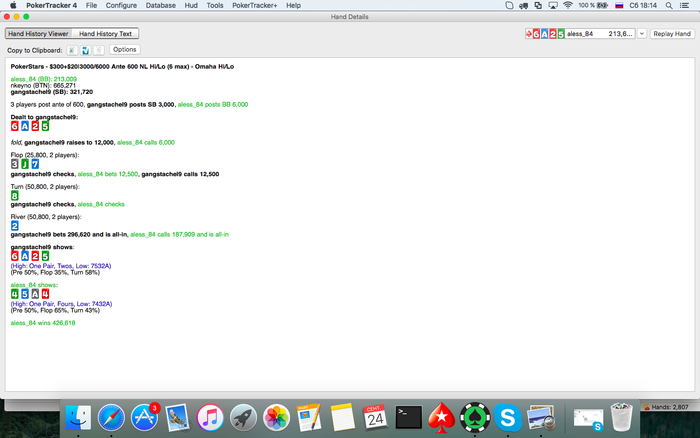
Task: Open the Configure menu
Action: pyautogui.click(x=121, y=5)
